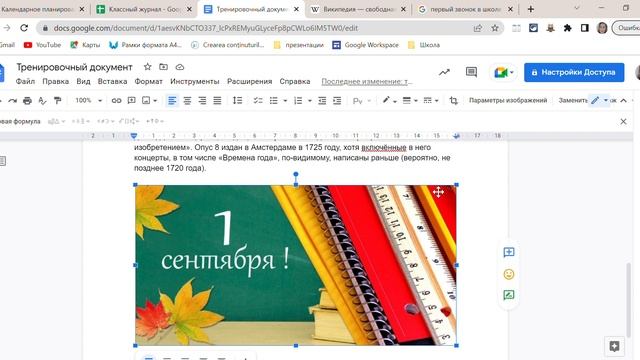Show the document outline icon
This screenshot has width=640, height=360.
(2, 161)
